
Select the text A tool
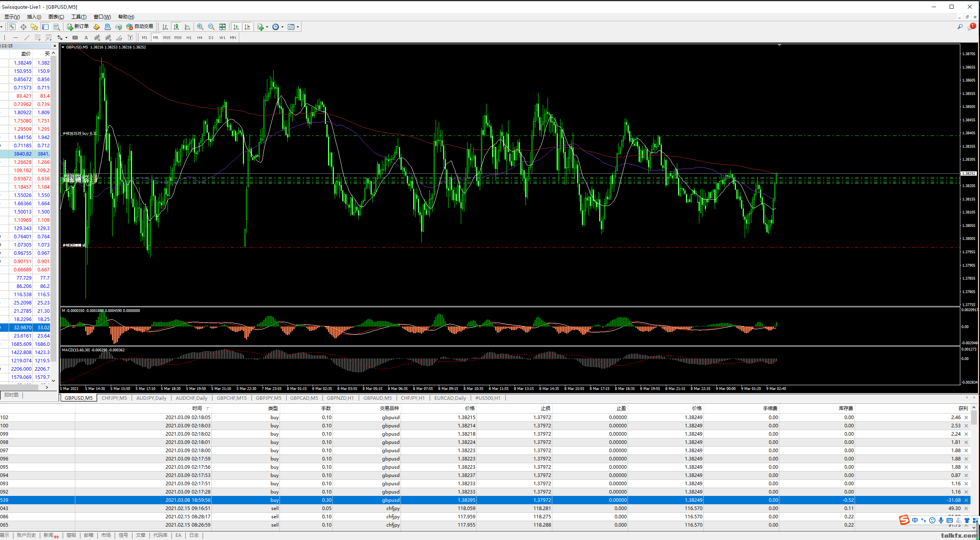[x=86, y=38]
